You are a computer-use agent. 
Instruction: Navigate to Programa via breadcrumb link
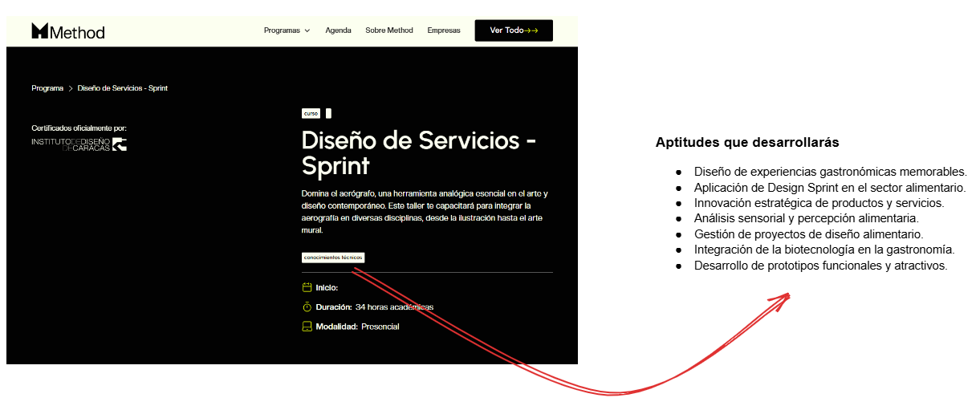tap(47, 88)
